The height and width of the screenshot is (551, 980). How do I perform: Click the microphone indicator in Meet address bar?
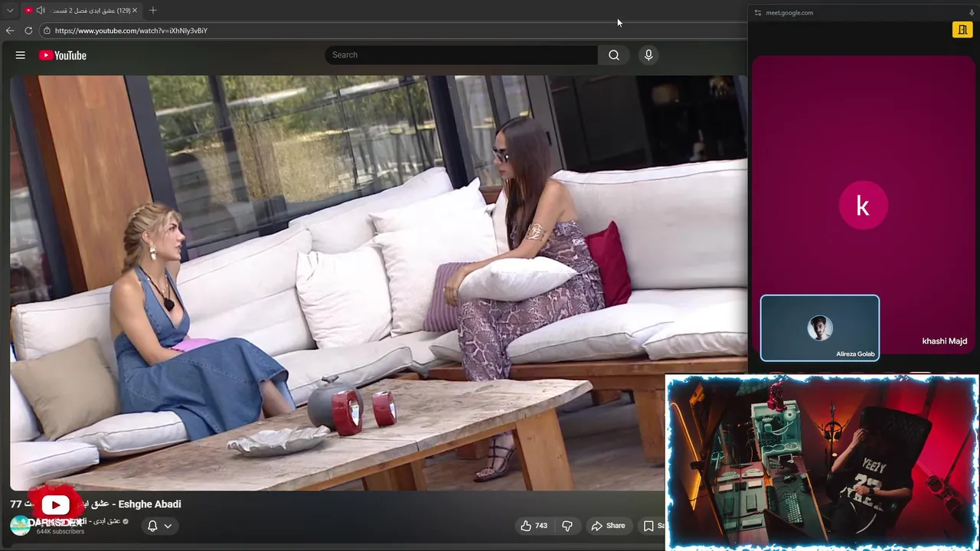coord(972,13)
